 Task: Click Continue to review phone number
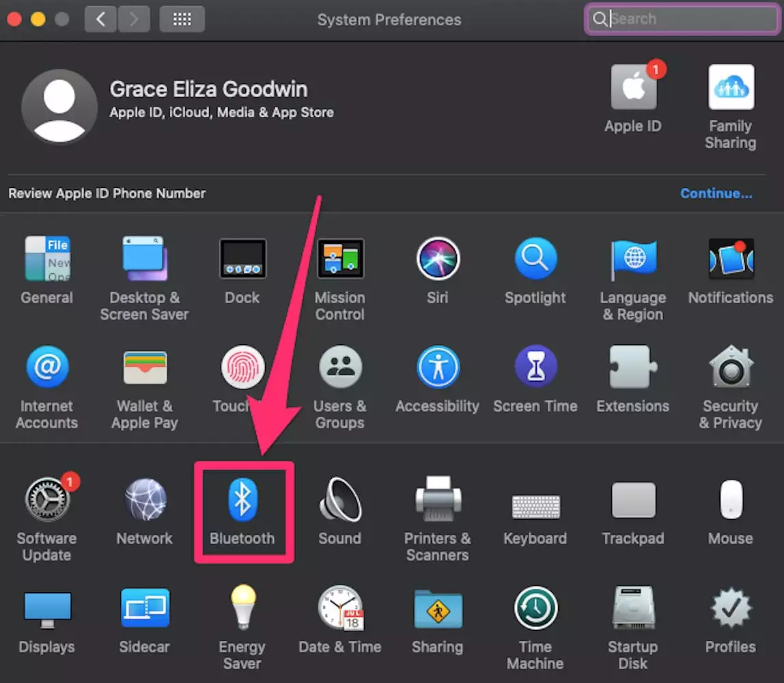[716, 194]
